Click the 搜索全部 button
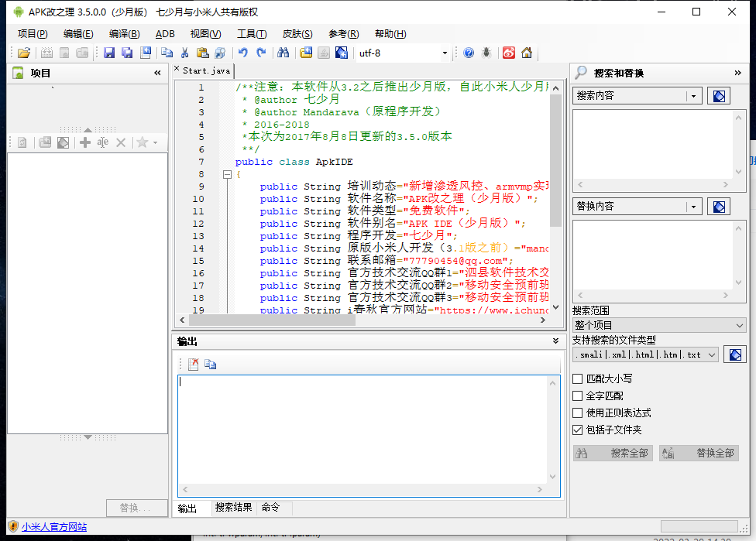 tap(613, 454)
